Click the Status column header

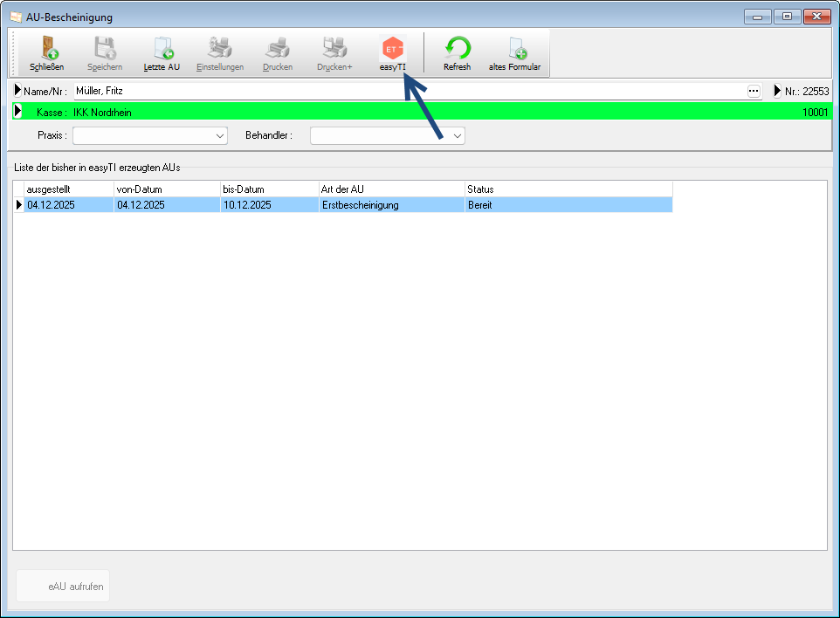coord(568,189)
